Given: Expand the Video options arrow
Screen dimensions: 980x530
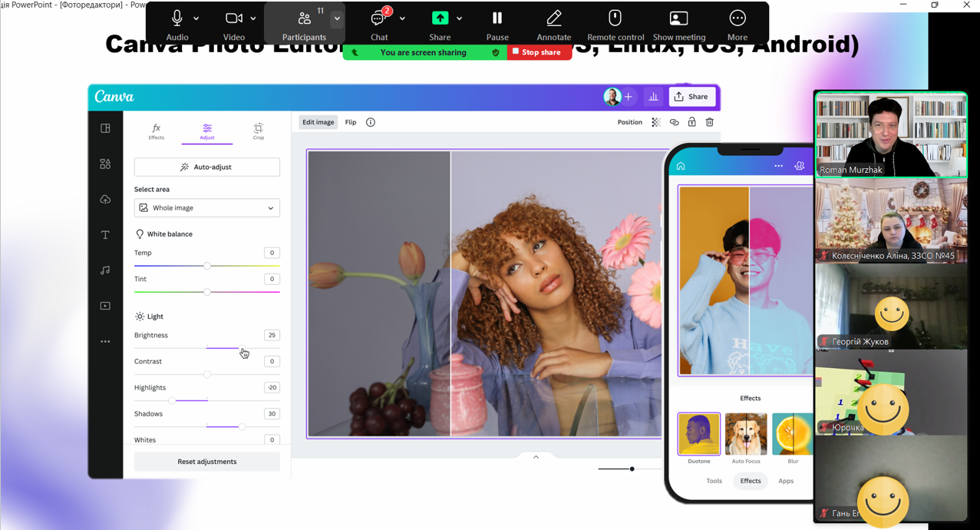Looking at the screenshot, I should pos(253,18).
